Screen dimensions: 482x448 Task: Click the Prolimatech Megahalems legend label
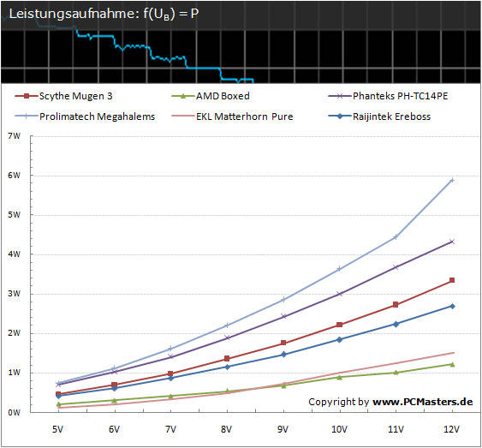97,116
